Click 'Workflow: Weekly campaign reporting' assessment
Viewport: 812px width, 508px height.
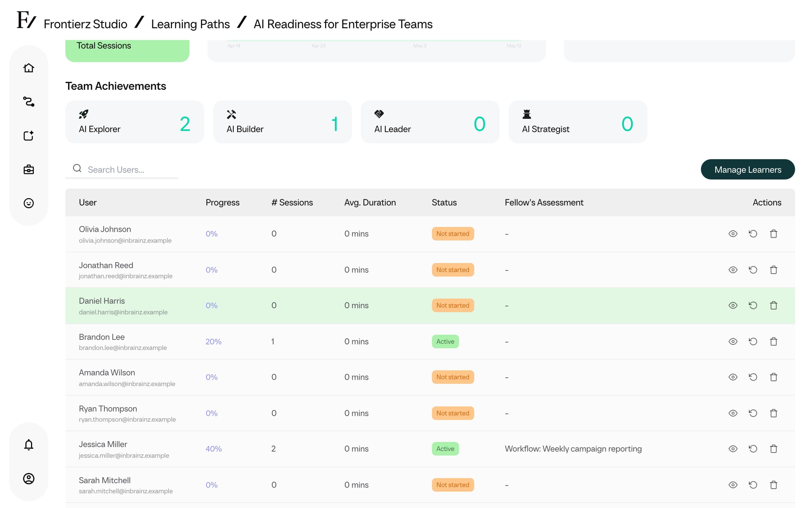(x=573, y=448)
